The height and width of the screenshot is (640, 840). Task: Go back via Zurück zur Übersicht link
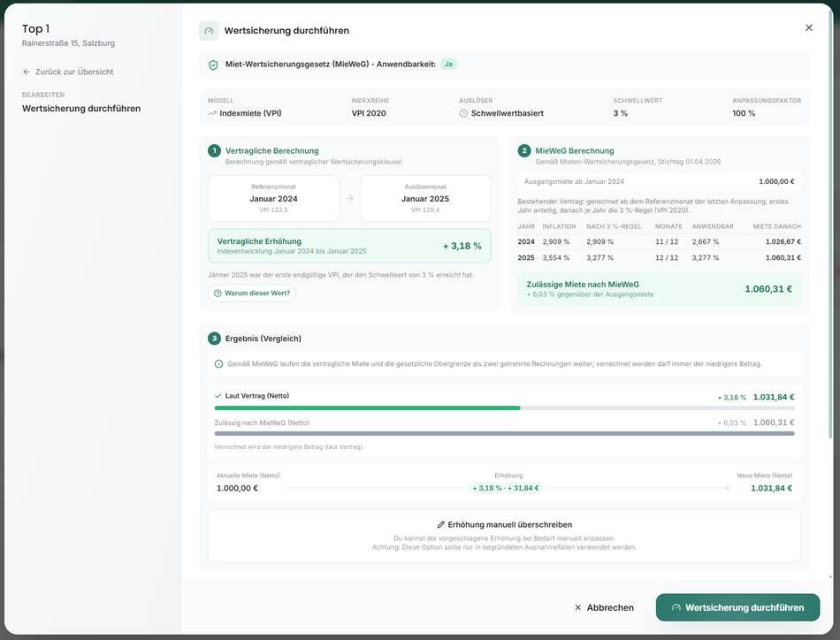68,72
